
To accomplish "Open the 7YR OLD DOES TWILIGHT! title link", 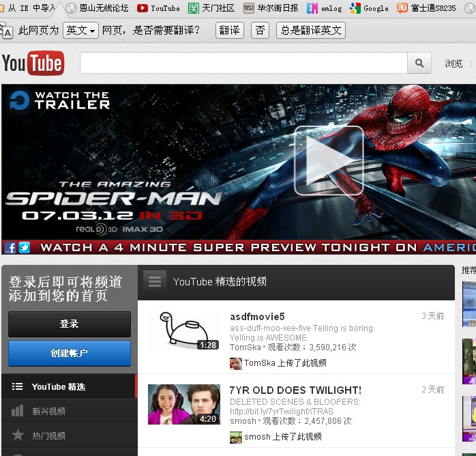I will 296,390.
